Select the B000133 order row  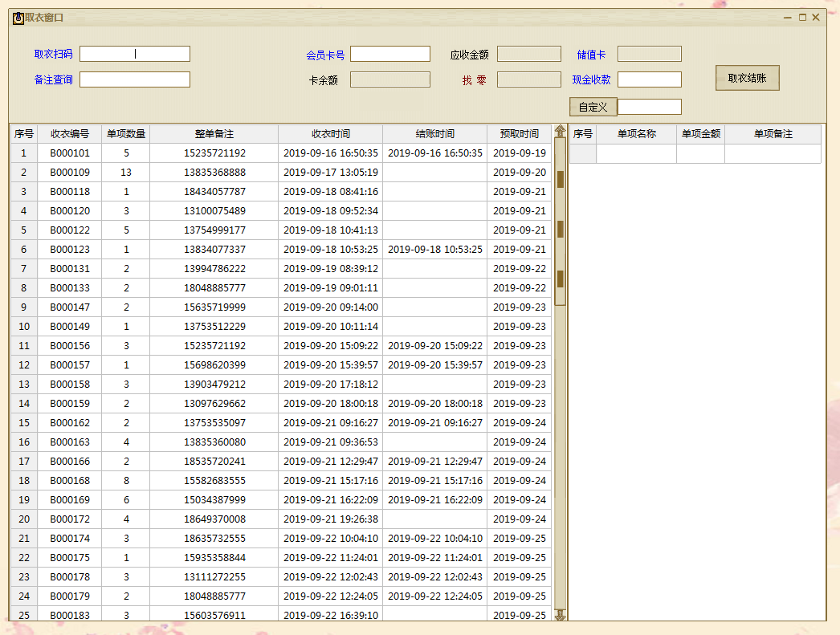pos(281,288)
